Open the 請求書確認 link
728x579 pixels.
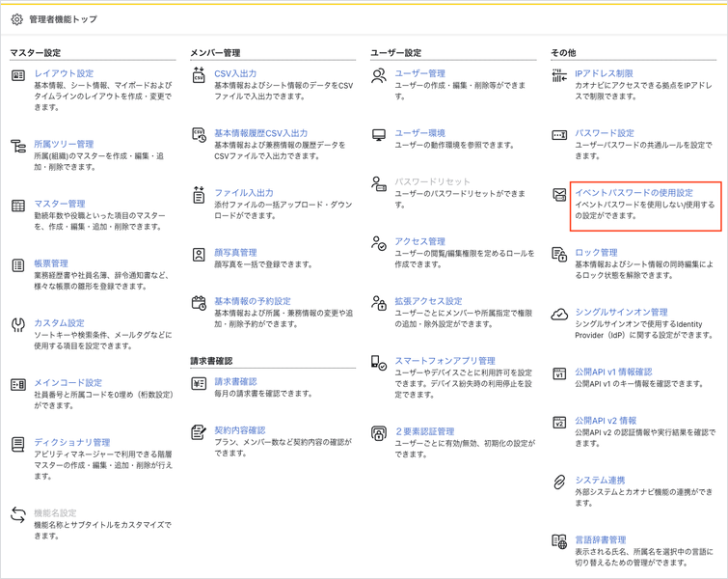pyautogui.click(x=236, y=381)
